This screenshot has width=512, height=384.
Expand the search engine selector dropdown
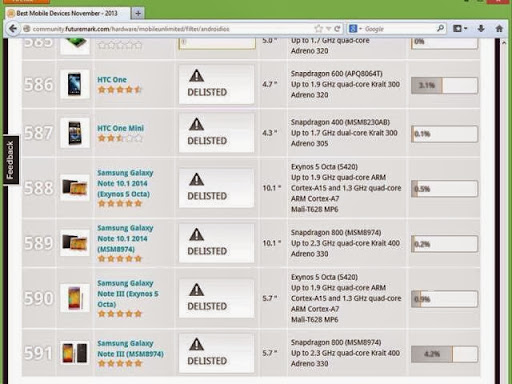[355, 29]
